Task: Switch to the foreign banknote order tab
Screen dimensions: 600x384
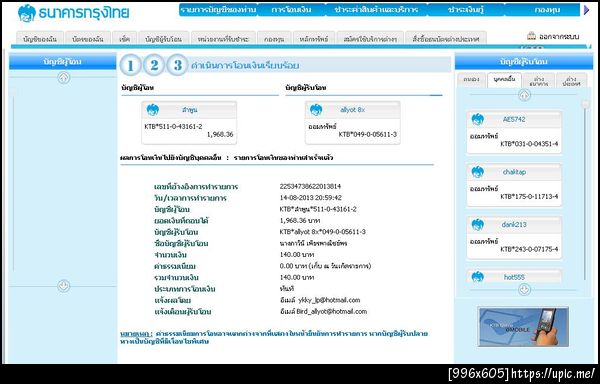Action: [446, 38]
